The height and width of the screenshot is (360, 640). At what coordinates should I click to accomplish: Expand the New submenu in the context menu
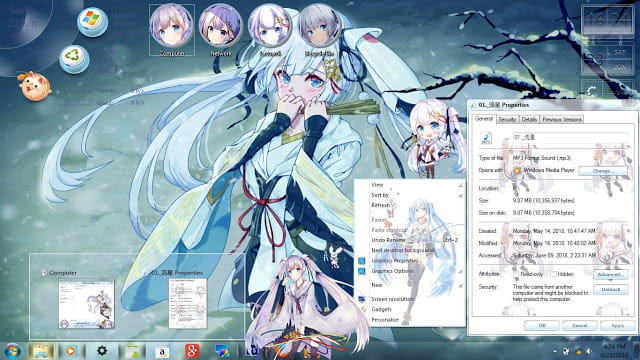pyautogui.click(x=411, y=285)
